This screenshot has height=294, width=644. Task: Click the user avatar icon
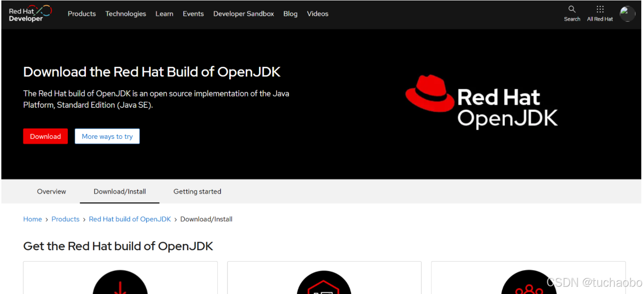point(627,14)
